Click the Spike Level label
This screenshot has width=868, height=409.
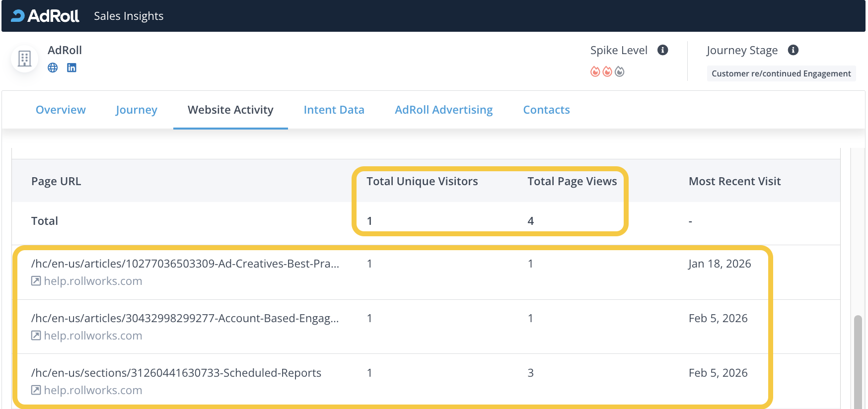tap(619, 50)
